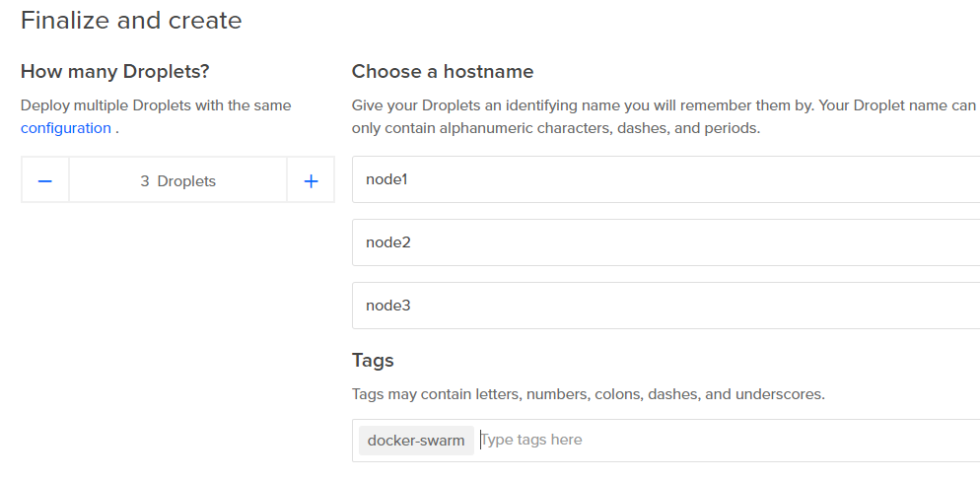Click the number 3 in the counter
The width and height of the screenshot is (980, 480).
click(145, 181)
